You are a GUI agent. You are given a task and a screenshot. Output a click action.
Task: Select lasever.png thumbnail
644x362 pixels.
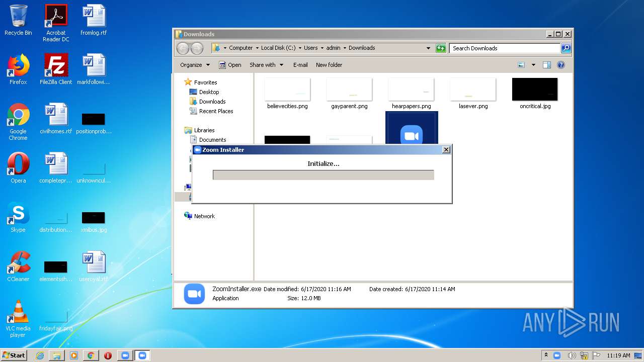click(473, 94)
